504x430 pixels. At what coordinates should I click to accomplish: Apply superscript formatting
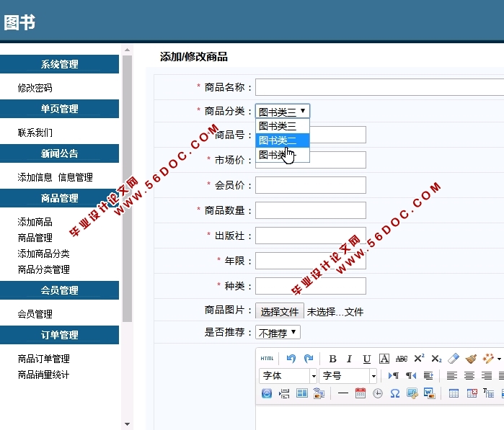pyautogui.click(x=419, y=359)
